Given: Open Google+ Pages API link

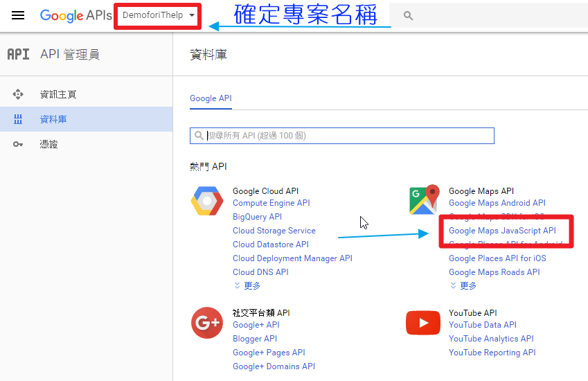Looking at the screenshot, I should 269,353.
